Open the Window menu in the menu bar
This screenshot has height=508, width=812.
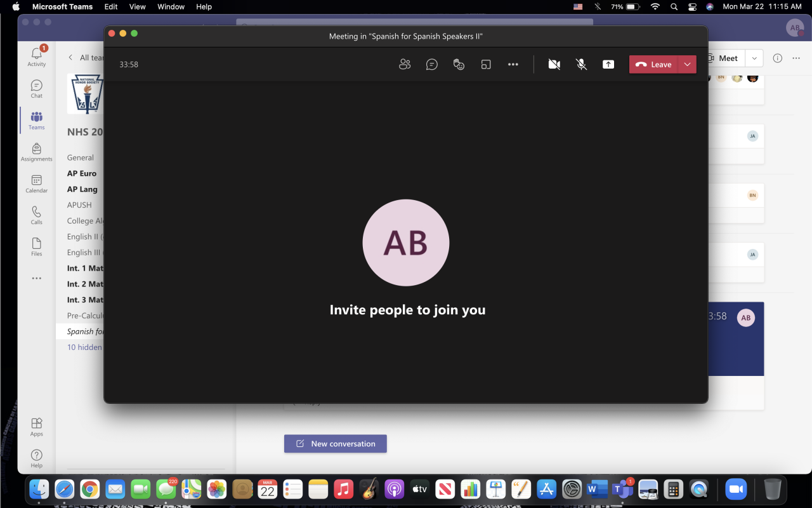[x=171, y=6]
